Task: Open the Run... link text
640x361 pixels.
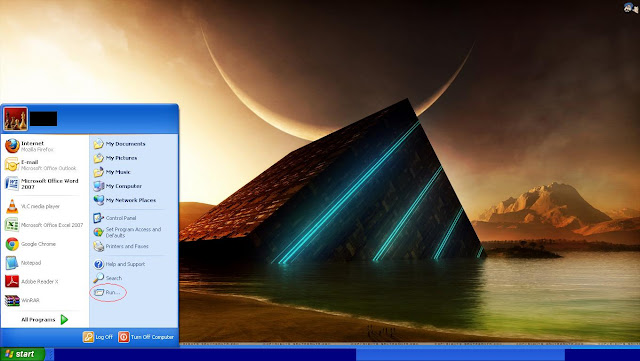Action: pos(113,292)
